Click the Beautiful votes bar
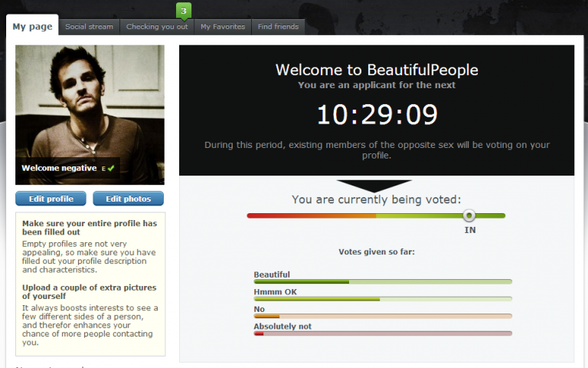Viewport: 588px width, 368px height. coord(382,282)
